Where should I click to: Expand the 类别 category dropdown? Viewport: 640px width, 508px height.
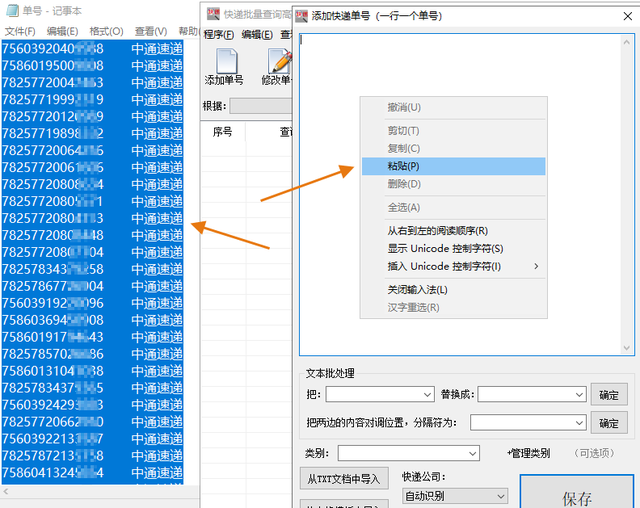click(473, 453)
